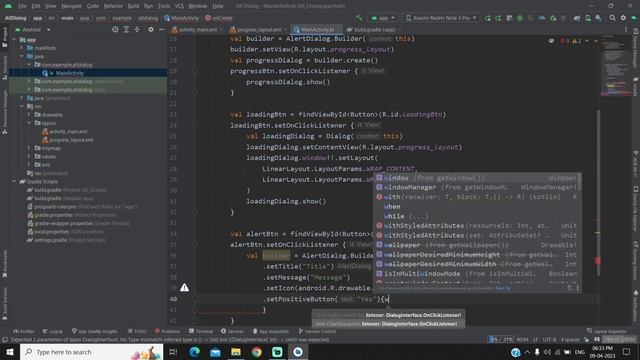Open the Version Control tool window

pyautogui.click(x=317, y=331)
